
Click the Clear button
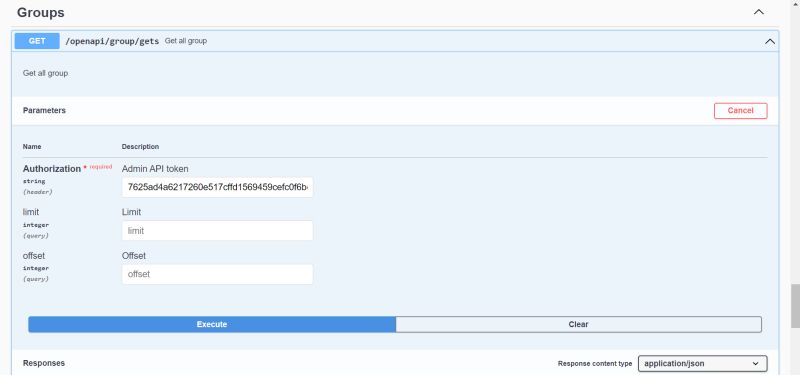[x=579, y=324]
